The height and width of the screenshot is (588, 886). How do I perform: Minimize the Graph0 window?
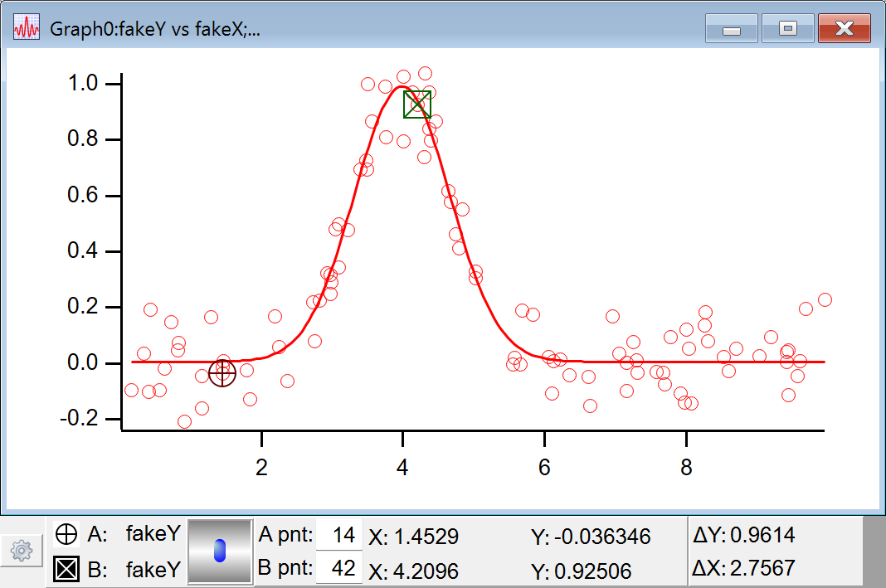tap(731, 29)
